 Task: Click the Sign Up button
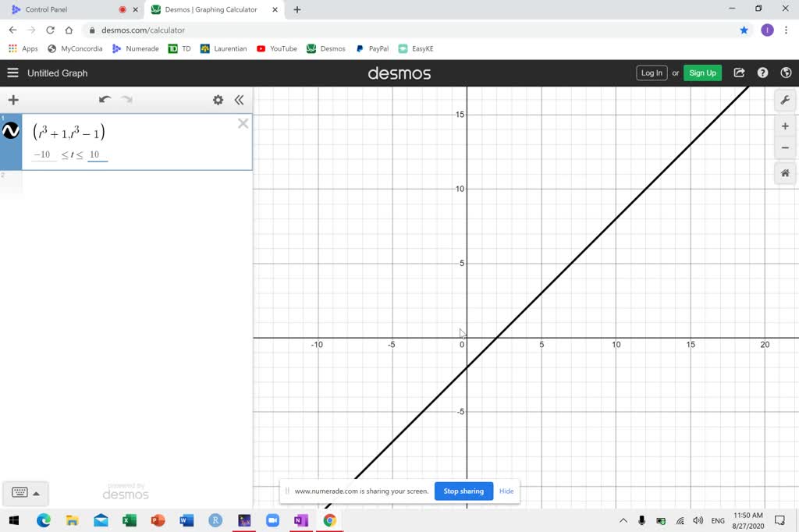(x=702, y=73)
